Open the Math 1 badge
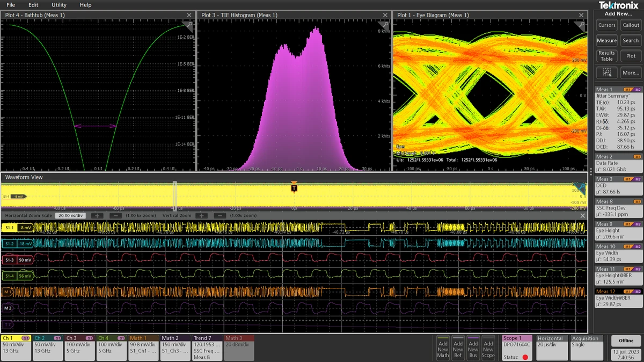The width and height of the screenshot is (644, 362). pyautogui.click(x=143, y=347)
